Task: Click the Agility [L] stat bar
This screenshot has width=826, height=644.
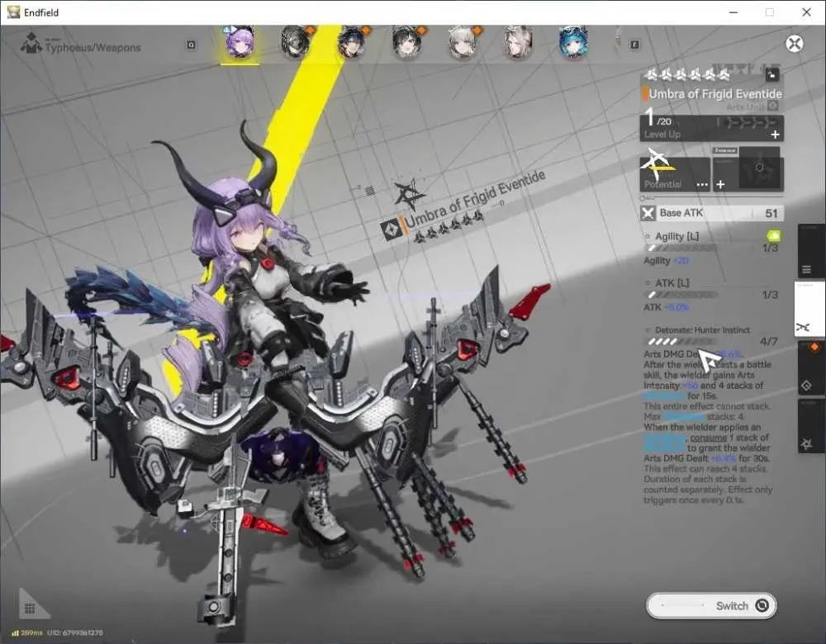Action: [x=681, y=248]
